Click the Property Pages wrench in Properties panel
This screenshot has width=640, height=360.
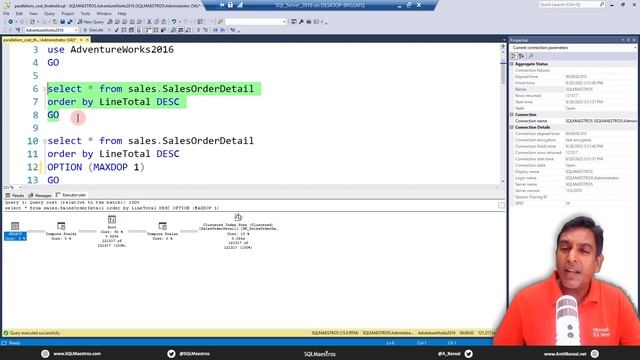pyautogui.click(x=531, y=56)
